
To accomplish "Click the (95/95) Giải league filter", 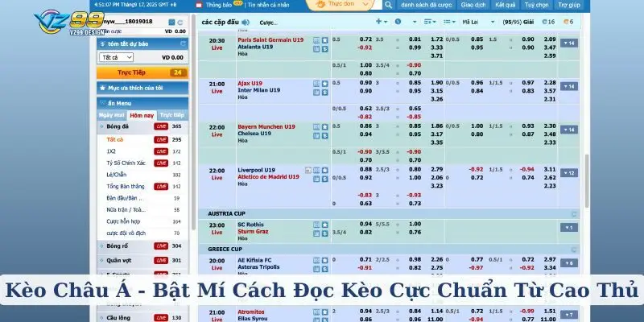I will click(518, 23).
